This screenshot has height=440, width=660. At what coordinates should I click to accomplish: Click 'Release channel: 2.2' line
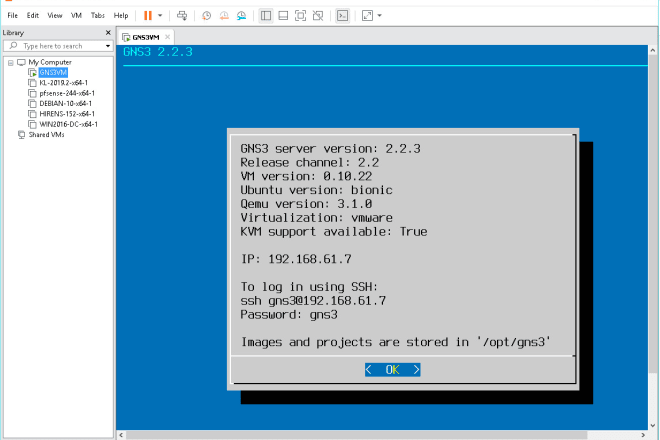pos(310,163)
